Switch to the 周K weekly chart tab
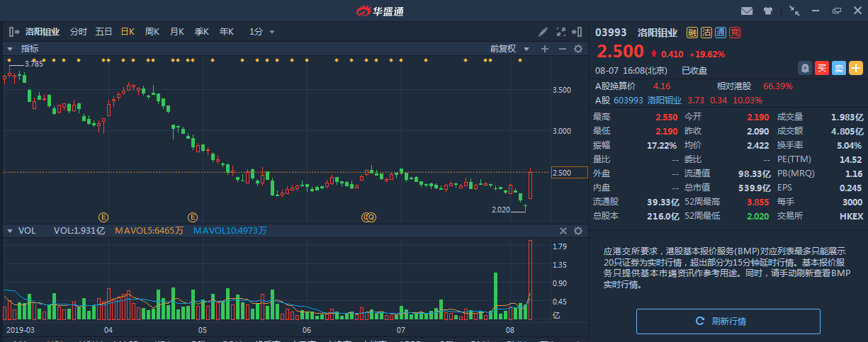 (152, 32)
